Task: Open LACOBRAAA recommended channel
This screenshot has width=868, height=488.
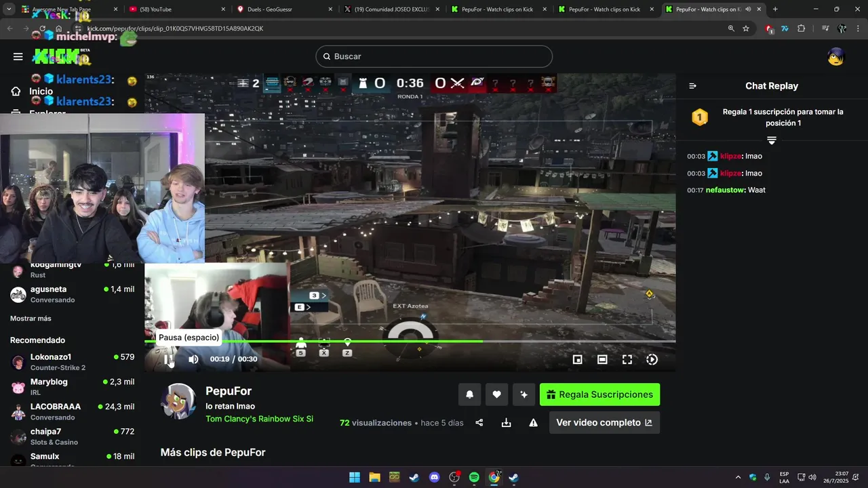Action: pos(72,411)
